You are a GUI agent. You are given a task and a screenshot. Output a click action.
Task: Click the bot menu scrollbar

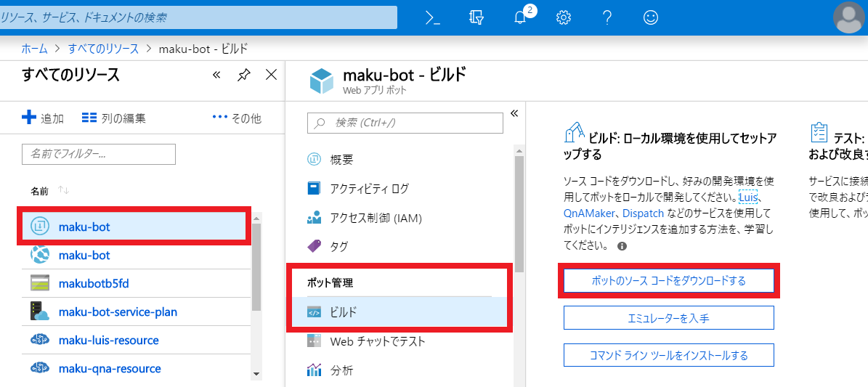click(519, 214)
